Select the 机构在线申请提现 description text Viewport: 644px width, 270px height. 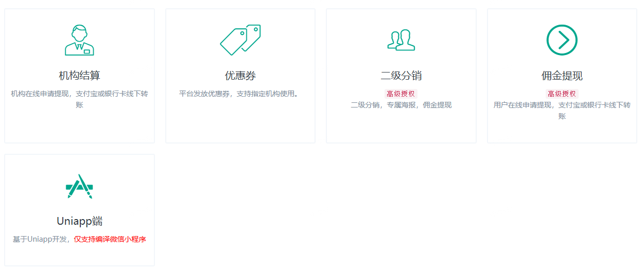click(79, 99)
